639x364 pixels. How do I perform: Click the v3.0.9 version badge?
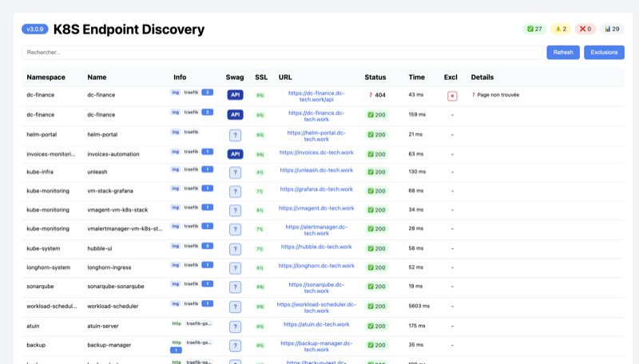tap(35, 30)
